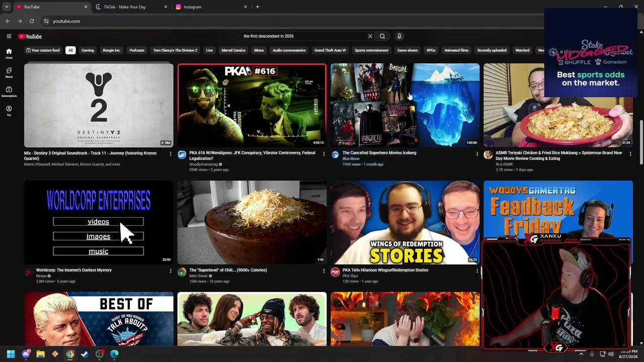Open RLS ASMR channel avatar

(488, 155)
